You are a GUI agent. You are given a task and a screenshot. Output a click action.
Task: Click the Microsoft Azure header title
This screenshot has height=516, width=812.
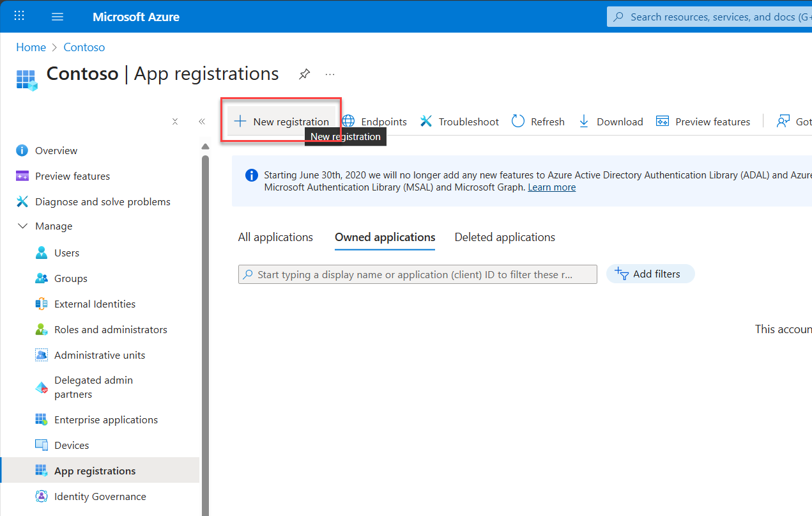point(136,17)
